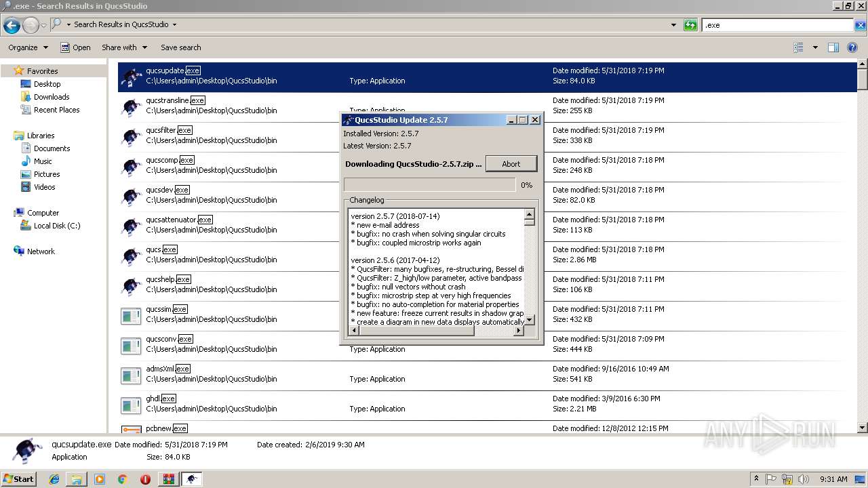
Task: Open Downloads in the navigation pane
Action: (52, 97)
